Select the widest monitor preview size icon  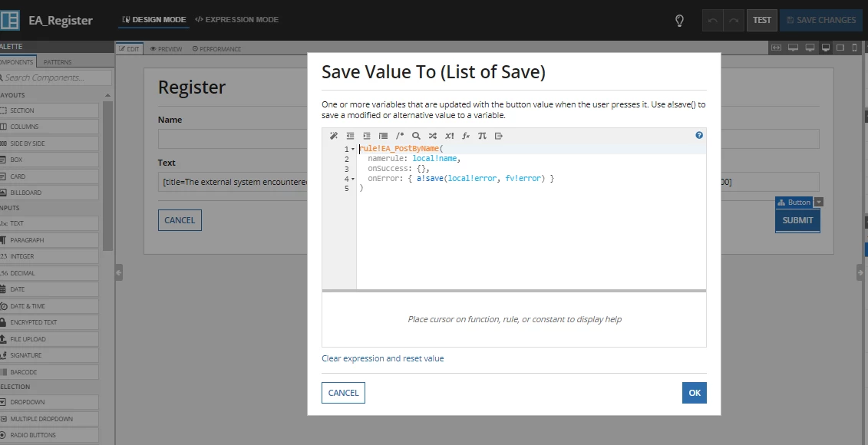[x=794, y=48]
